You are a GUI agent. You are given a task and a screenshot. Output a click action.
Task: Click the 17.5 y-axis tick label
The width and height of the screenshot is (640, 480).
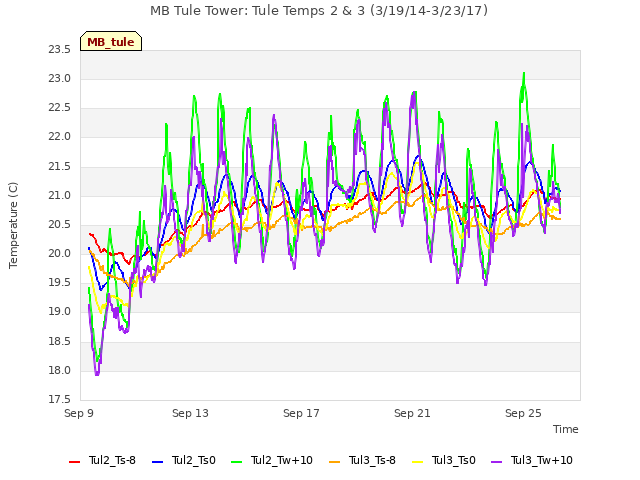pyautogui.click(x=60, y=400)
